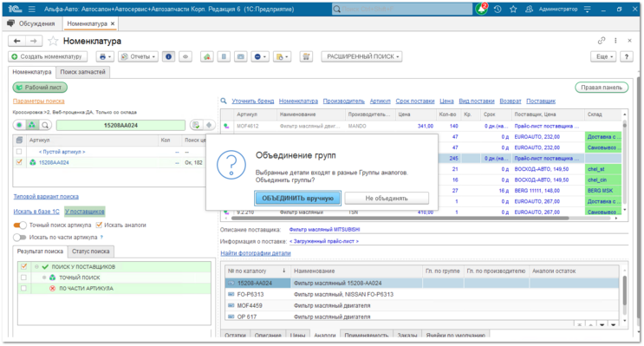
Task: Select the green dot search mode
Action: point(19,125)
